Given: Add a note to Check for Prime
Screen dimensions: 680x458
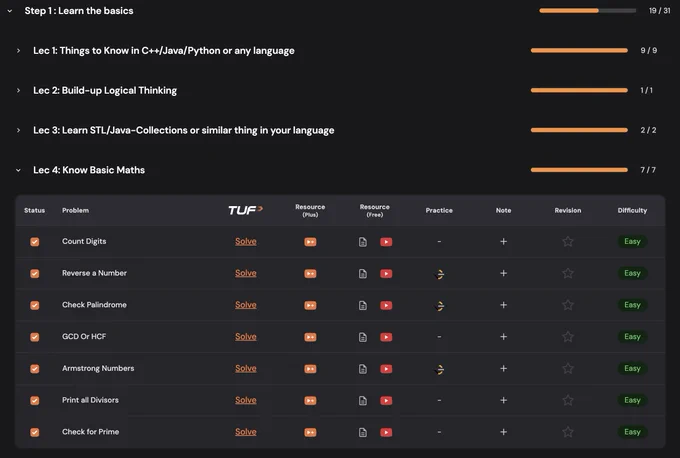Looking at the screenshot, I should coord(503,432).
